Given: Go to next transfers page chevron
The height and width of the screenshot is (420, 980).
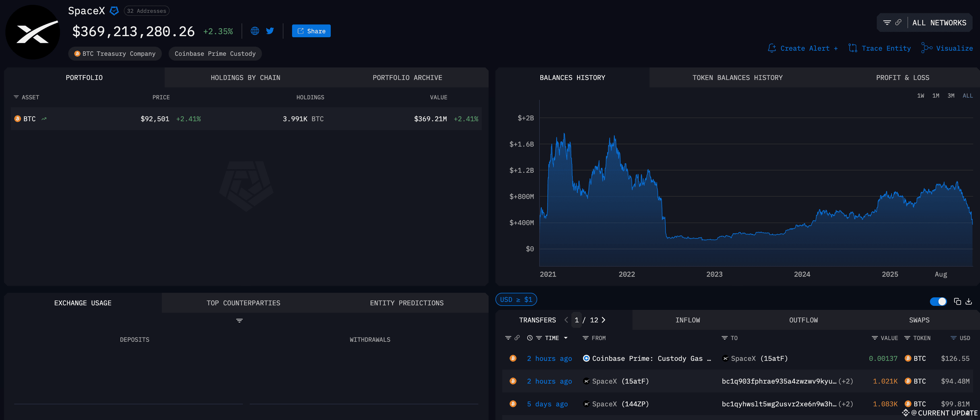Looking at the screenshot, I should 603,320.
